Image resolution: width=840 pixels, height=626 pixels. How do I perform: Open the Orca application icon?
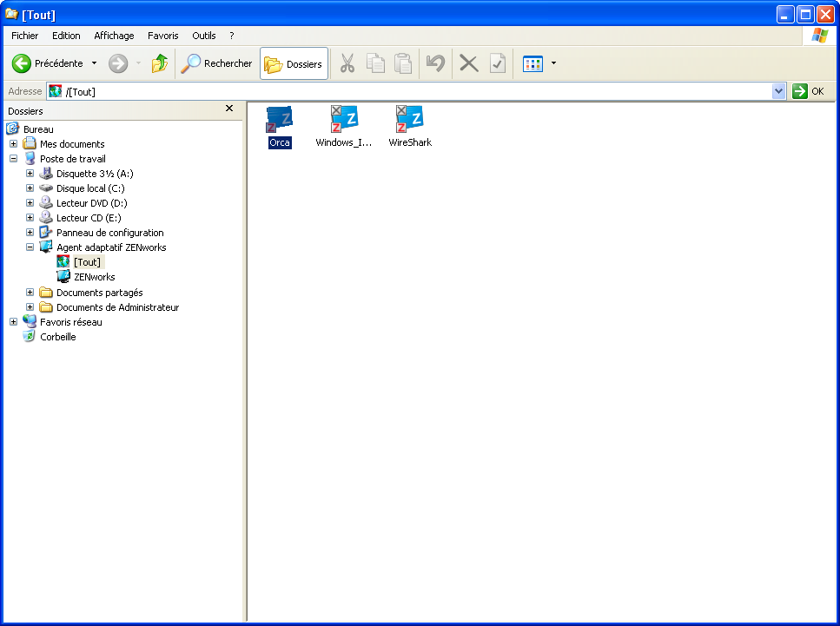pos(279,122)
